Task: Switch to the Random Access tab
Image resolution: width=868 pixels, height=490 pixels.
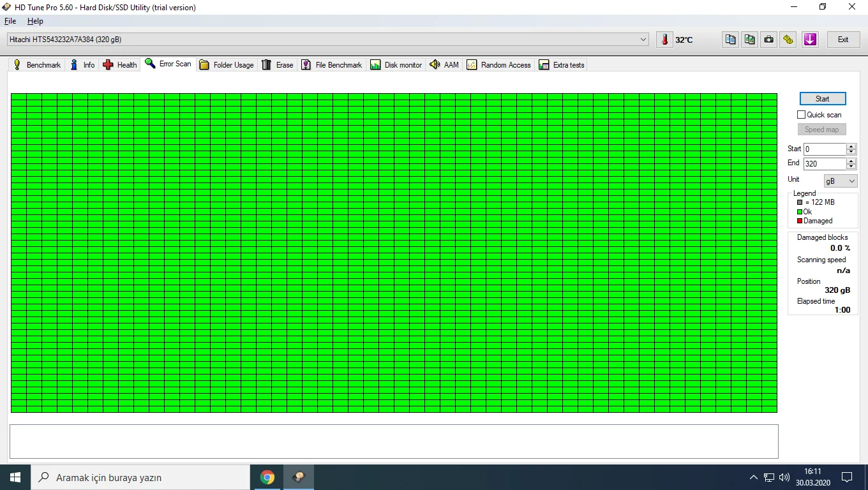Action: click(499, 65)
